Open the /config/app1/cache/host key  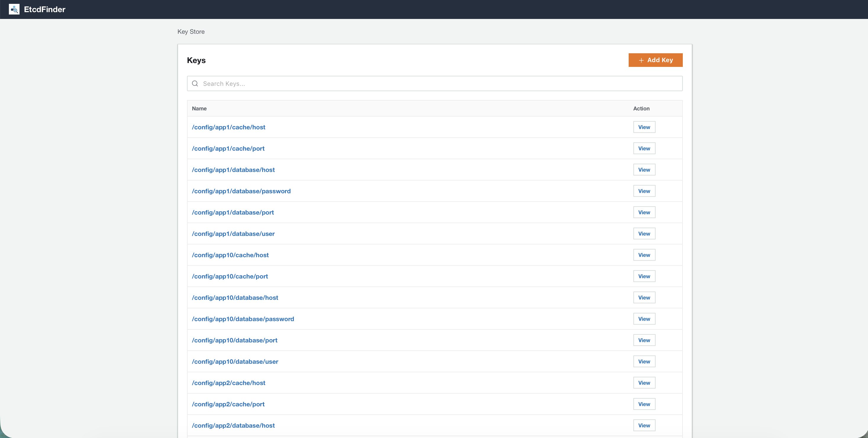point(228,127)
